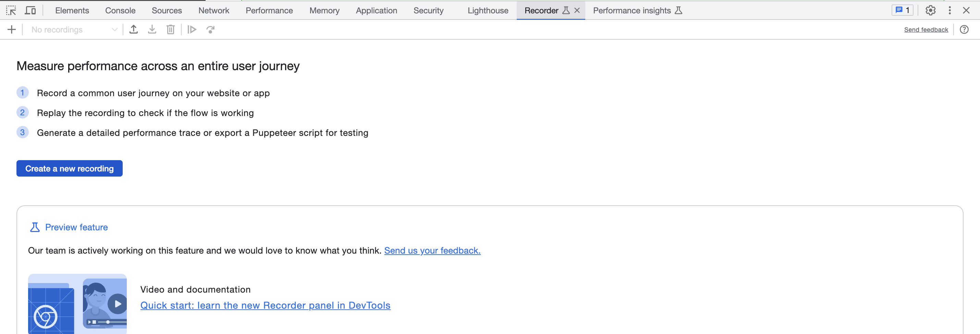Open the issues counter badge
Image resolution: width=980 pixels, height=334 pixels.
coord(902,10)
